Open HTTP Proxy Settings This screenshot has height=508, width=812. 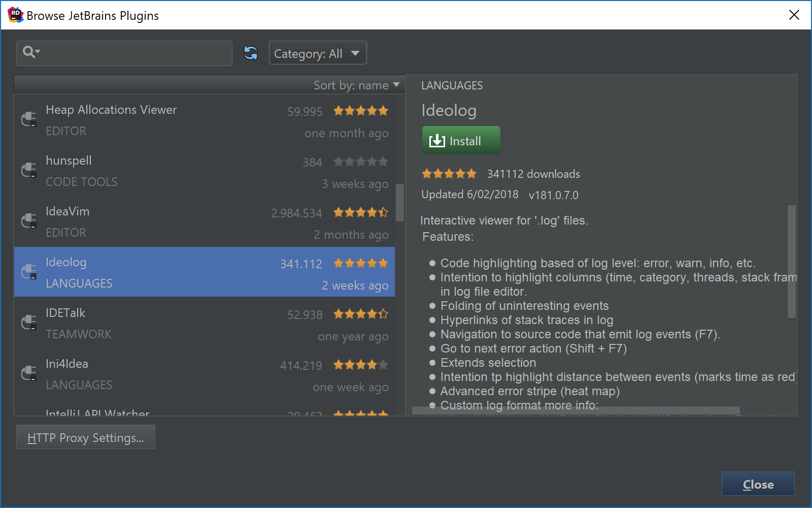(86, 437)
